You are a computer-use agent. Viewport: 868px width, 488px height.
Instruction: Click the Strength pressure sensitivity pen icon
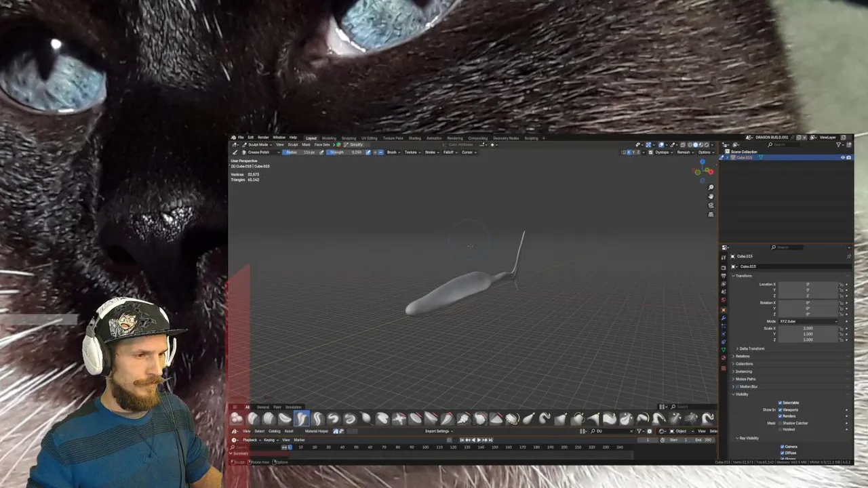(x=368, y=152)
